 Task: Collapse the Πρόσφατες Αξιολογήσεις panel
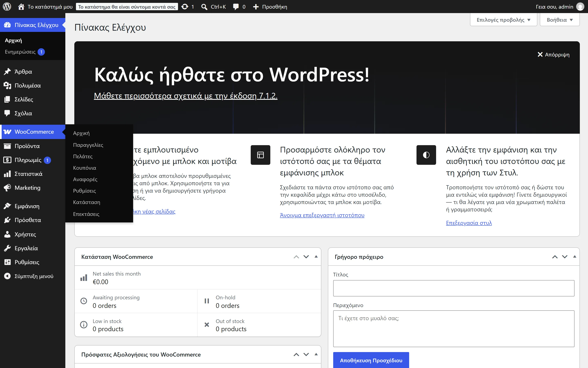pos(316,354)
